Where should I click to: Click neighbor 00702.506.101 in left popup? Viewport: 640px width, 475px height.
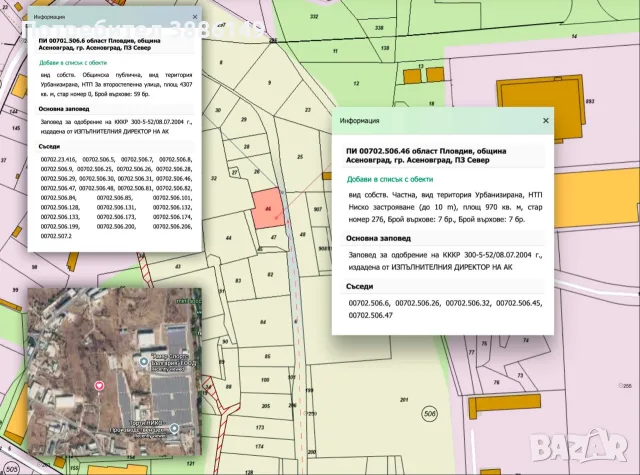(172, 198)
